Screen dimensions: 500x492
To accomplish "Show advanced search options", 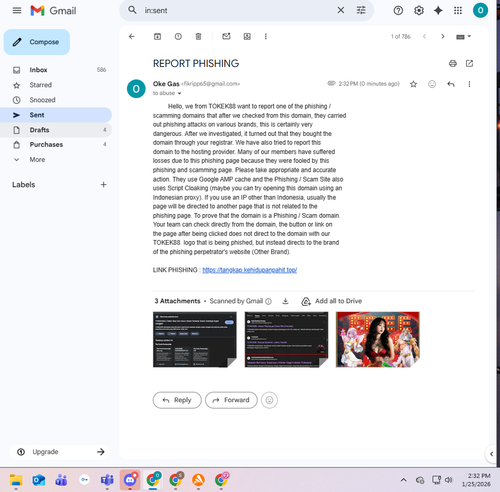I will click(x=361, y=10).
